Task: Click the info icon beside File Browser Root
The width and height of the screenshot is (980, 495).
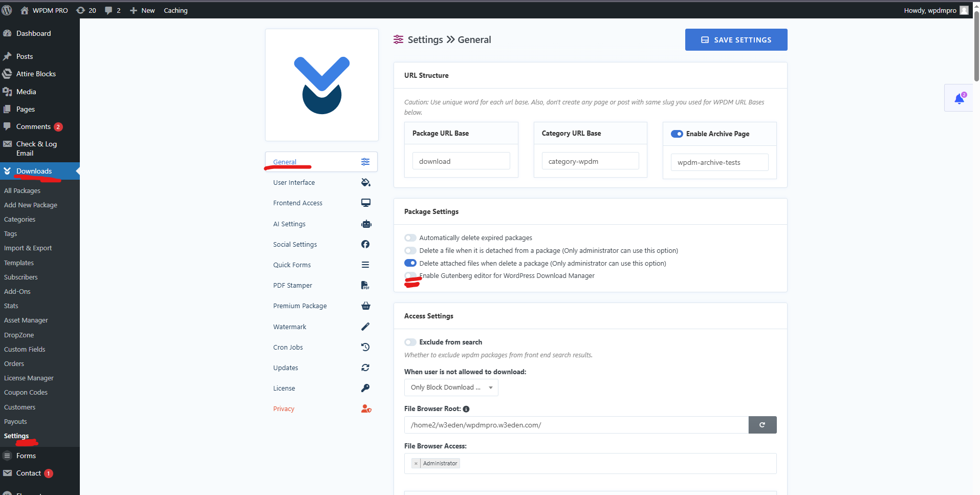Action: coord(466,409)
